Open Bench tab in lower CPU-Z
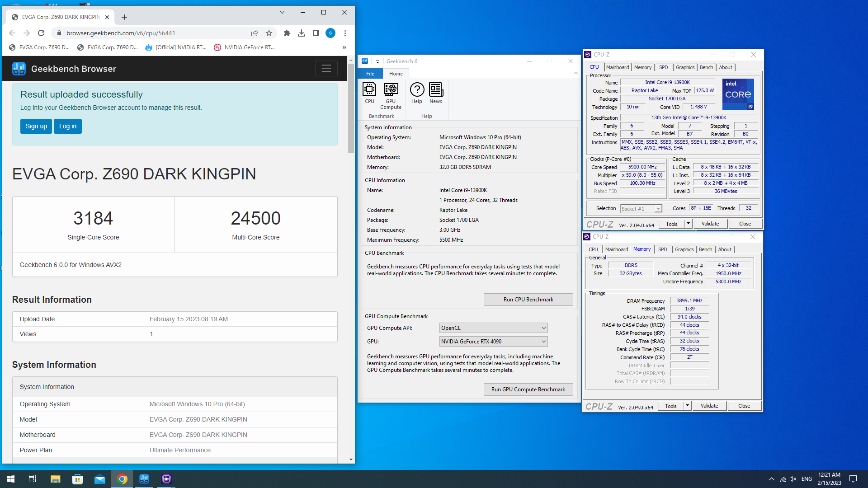 (705, 249)
